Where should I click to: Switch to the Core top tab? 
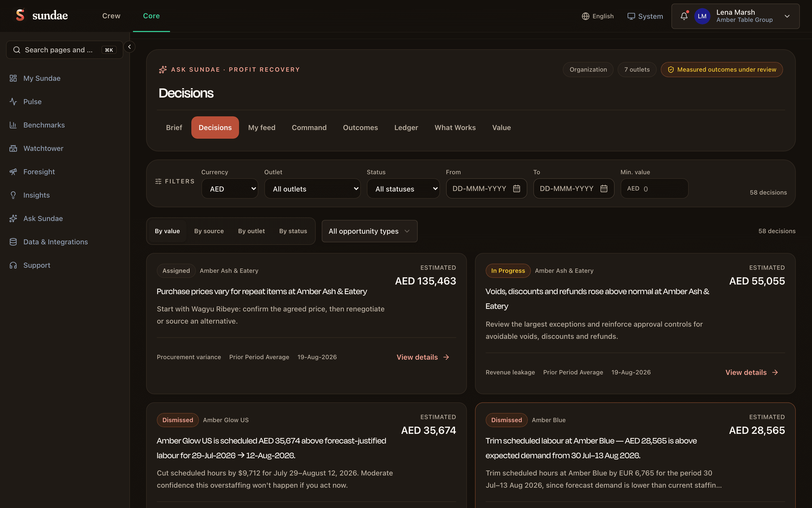coord(151,16)
